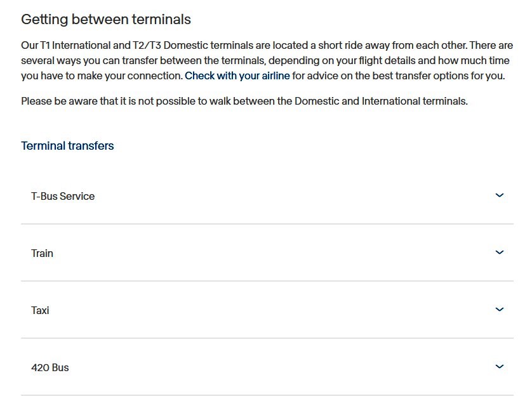Viewport: 532px width, 413px height.
Task: Click the chevron icon beside T-Bus Service
Action: point(499,195)
